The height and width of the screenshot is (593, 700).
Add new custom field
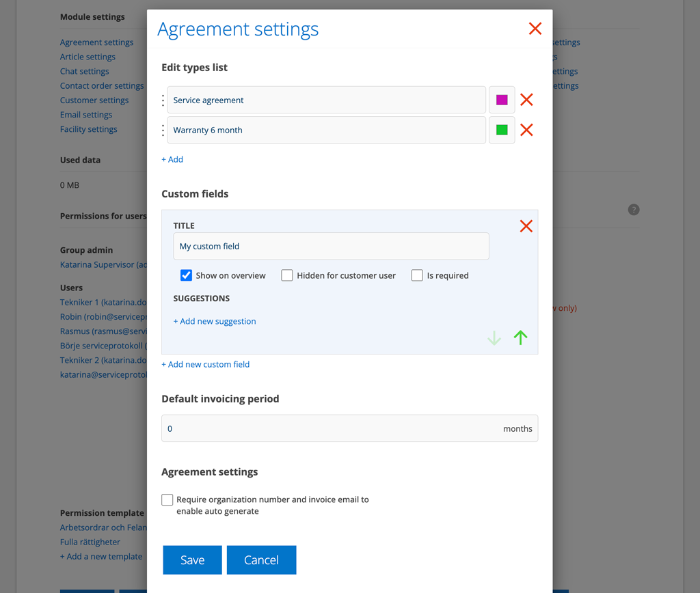pyautogui.click(x=205, y=364)
